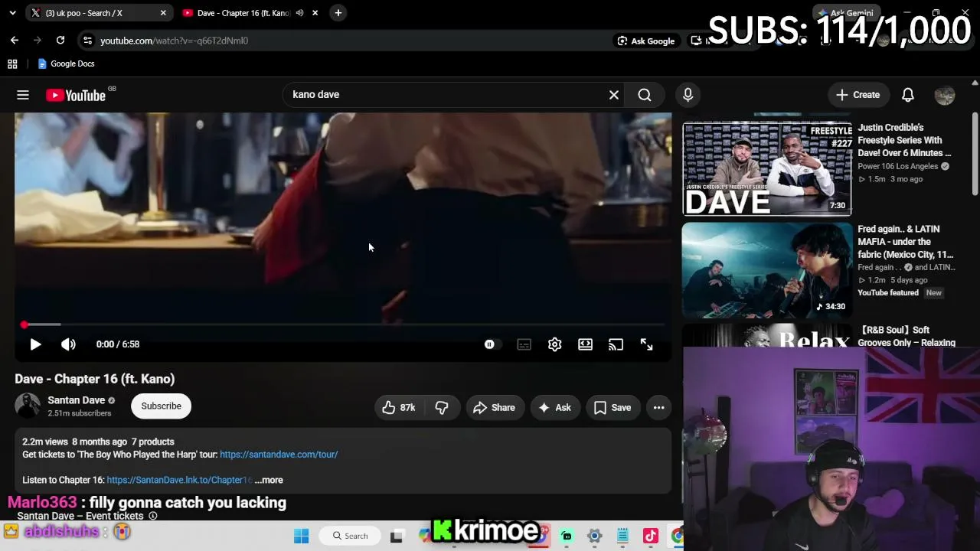Screen dimensions: 980x551
Task: Open the YouTube account avatar menu
Action: tap(945, 95)
